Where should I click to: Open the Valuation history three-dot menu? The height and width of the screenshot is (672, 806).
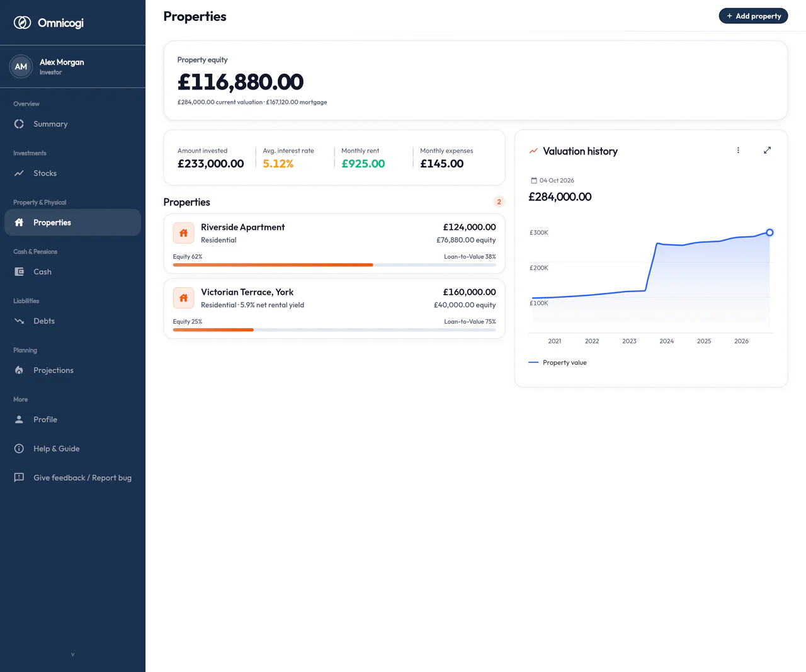(x=738, y=150)
